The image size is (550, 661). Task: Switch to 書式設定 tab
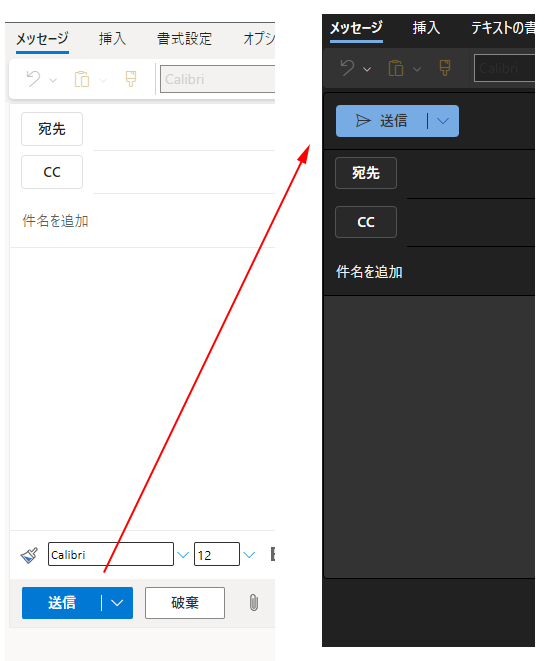click(184, 39)
